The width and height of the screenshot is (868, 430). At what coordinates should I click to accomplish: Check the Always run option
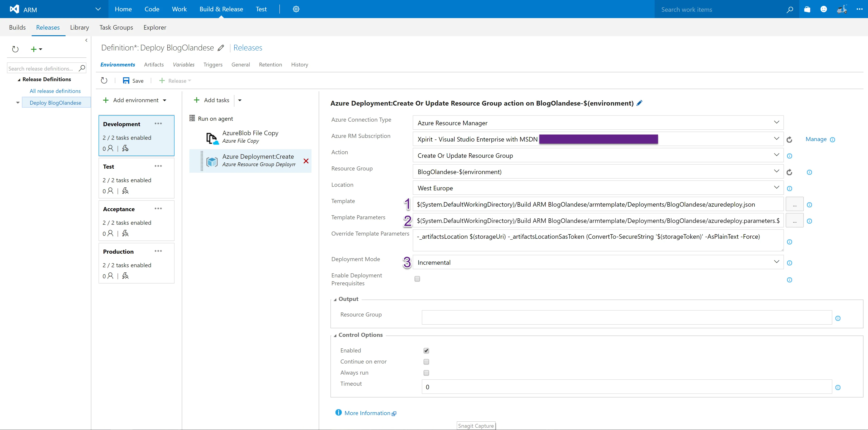[426, 373]
